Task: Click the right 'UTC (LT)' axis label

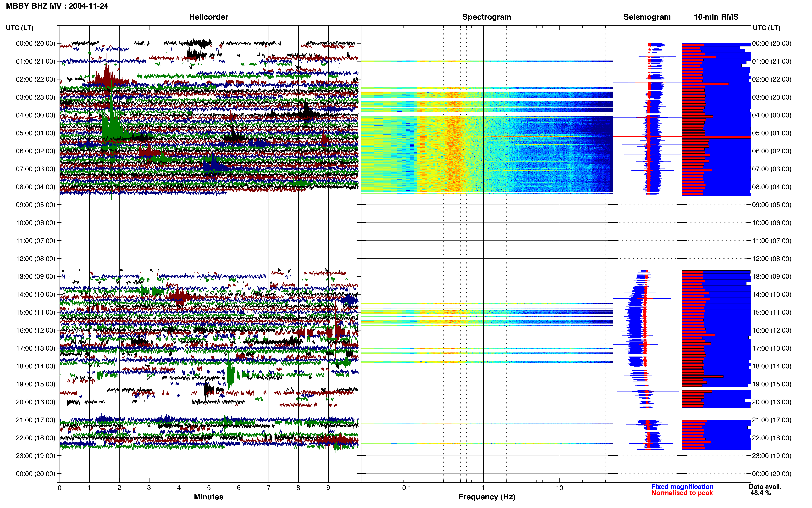Action: coord(766,28)
